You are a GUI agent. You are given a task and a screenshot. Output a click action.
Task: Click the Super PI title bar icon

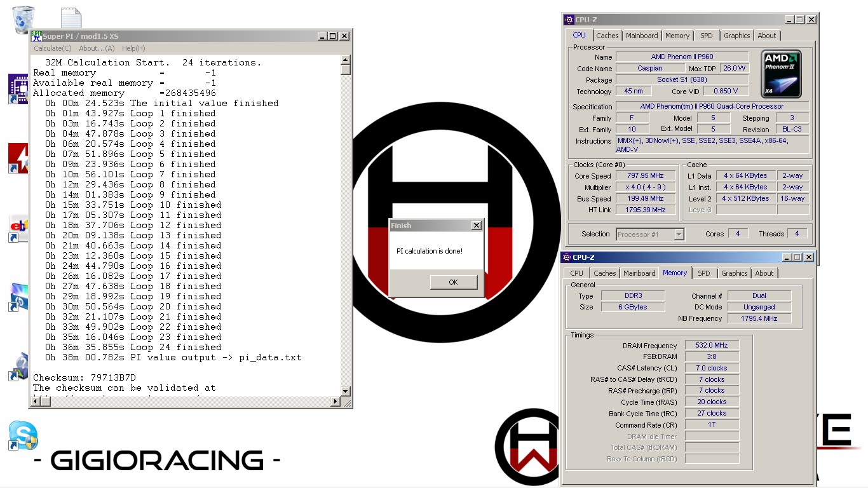pos(37,36)
